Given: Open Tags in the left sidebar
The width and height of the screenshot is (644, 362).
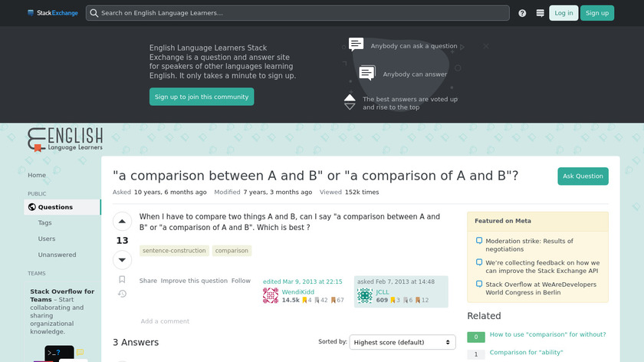Looking at the screenshot, I should coord(44,222).
